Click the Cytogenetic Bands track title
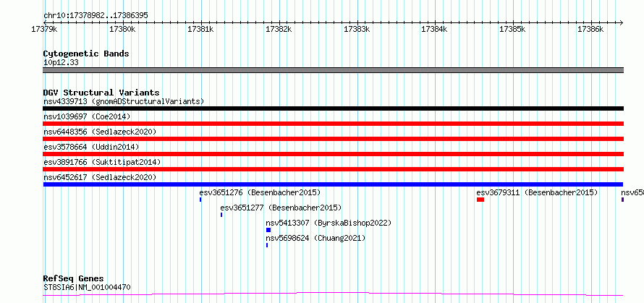Image resolution: width=644 pixels, height=303 pixels. 86,54
